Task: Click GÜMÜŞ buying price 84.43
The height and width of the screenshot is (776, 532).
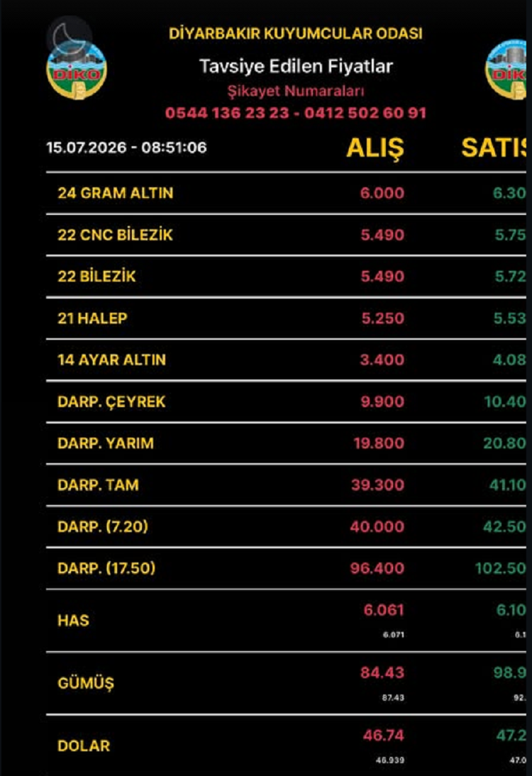Action: click(x=382, y=672)
